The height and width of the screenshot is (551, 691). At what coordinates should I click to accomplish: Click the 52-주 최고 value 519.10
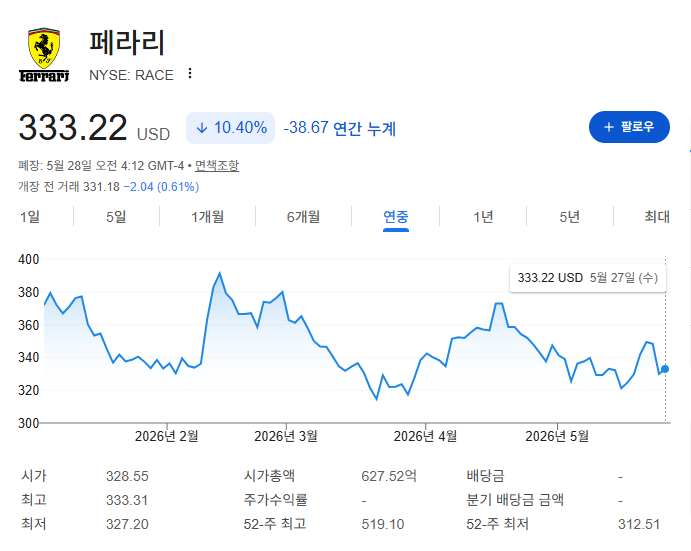[x=383, y=524]
